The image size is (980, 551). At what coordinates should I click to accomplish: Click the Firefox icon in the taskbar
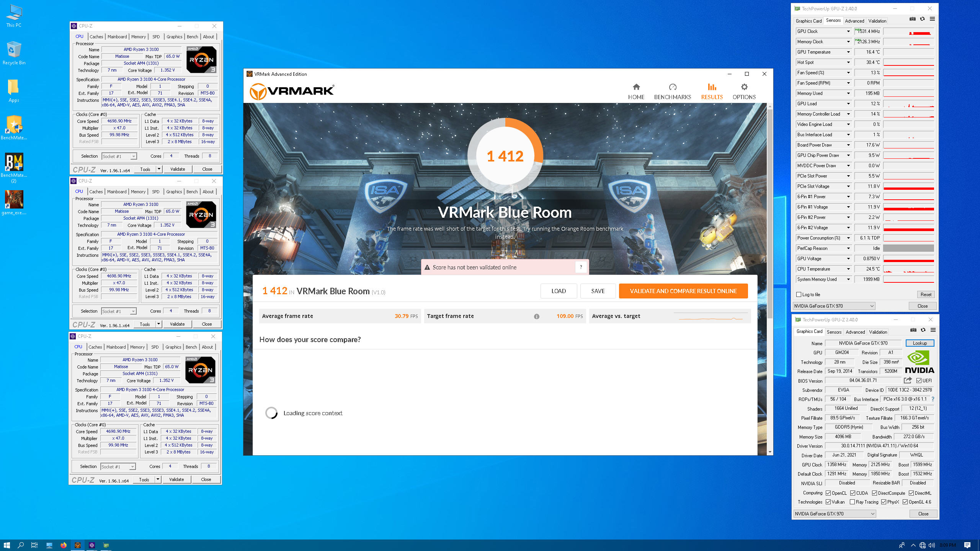point(64,545)
